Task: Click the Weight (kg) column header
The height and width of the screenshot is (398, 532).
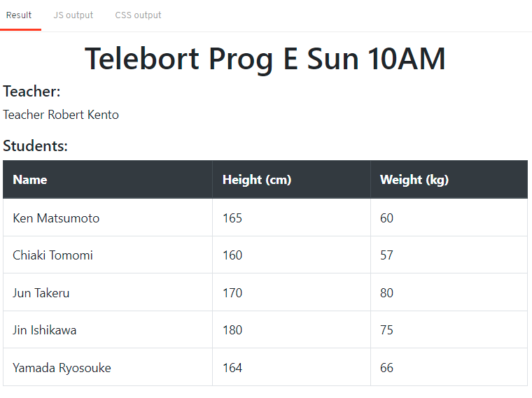Action: (x=414, y=180)
